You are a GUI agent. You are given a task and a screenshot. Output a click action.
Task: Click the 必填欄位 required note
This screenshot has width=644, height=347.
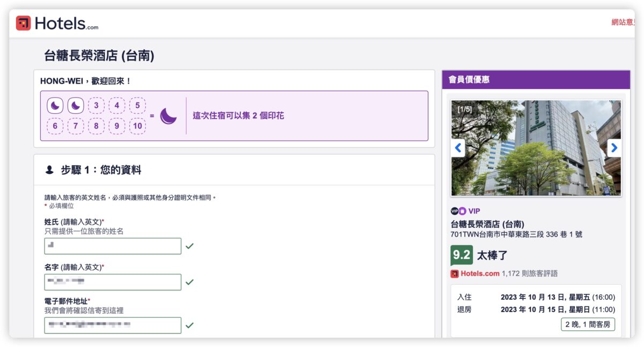59,206
